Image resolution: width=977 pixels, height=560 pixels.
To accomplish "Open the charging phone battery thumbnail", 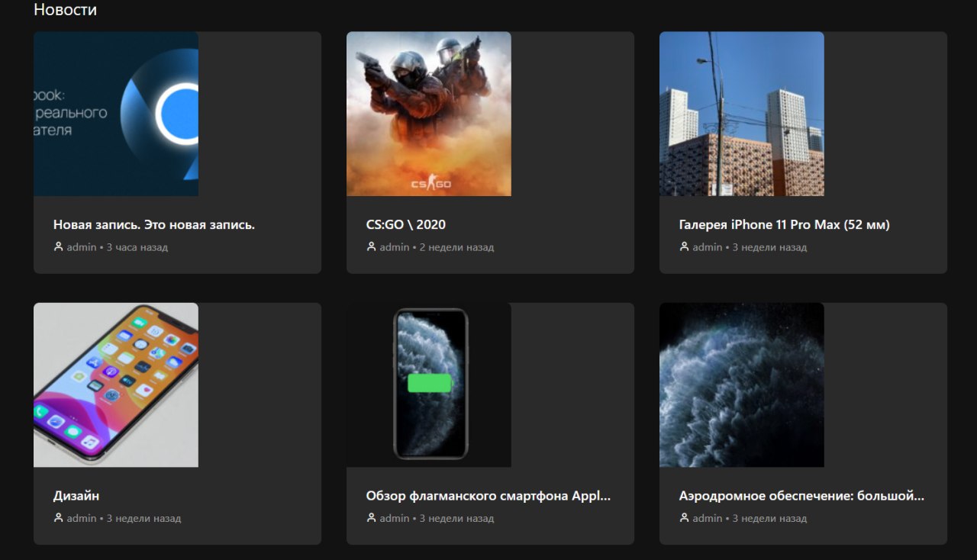I will pyautogui.click(x=429, y=385).
